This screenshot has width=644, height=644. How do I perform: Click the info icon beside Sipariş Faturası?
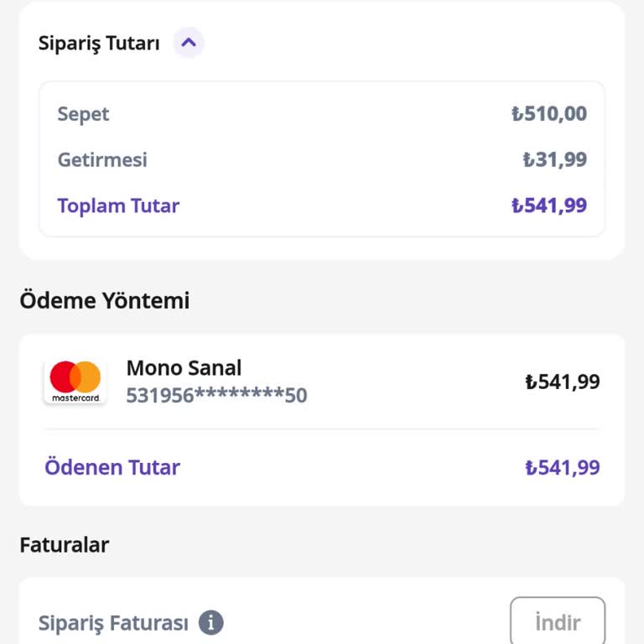211,623
